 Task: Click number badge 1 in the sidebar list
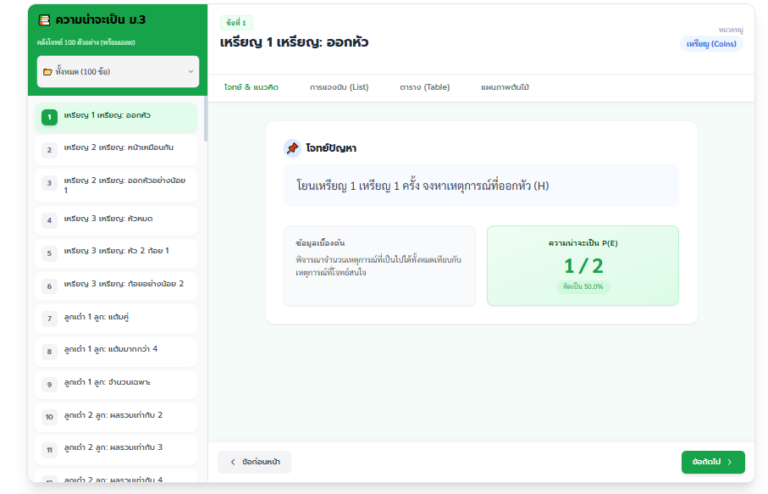[x=49, y=117]
